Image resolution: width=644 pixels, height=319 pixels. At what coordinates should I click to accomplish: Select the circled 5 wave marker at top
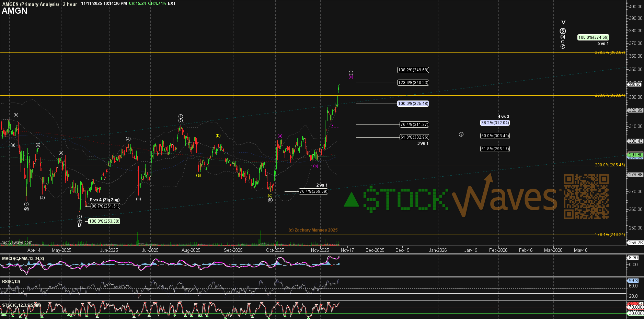[x=563, y=31]
